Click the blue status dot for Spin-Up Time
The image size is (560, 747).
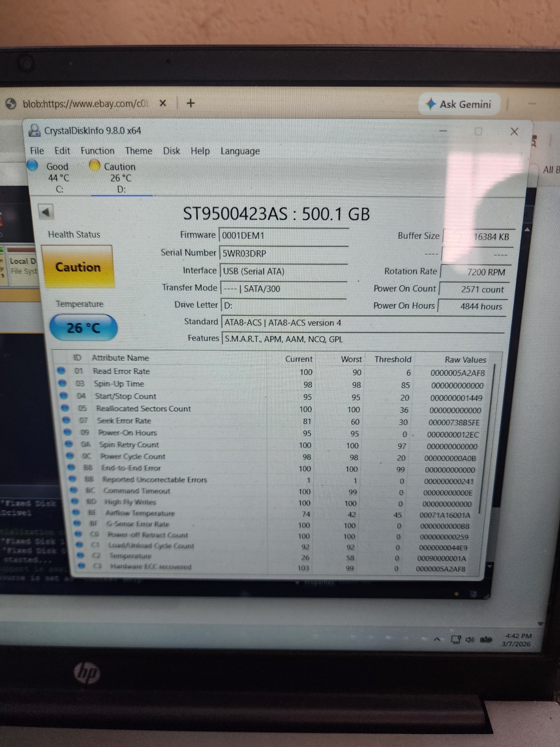click(63, 383)
